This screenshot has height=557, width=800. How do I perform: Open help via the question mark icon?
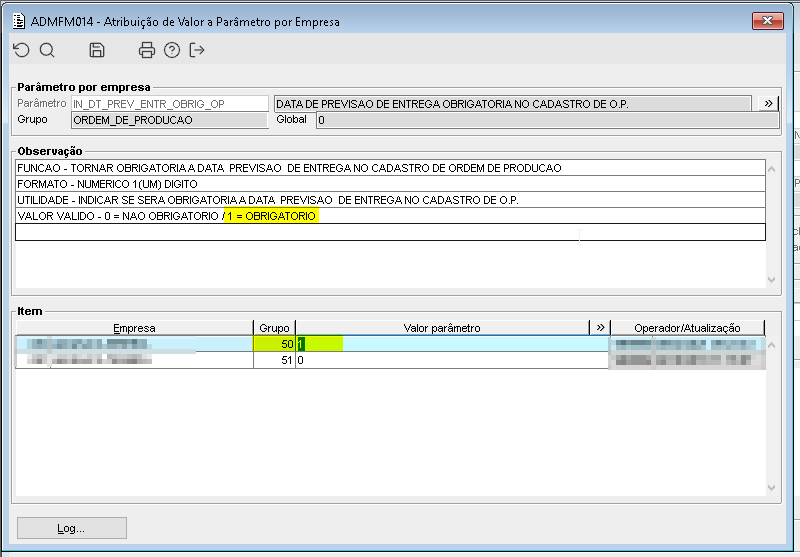(172, 50)
